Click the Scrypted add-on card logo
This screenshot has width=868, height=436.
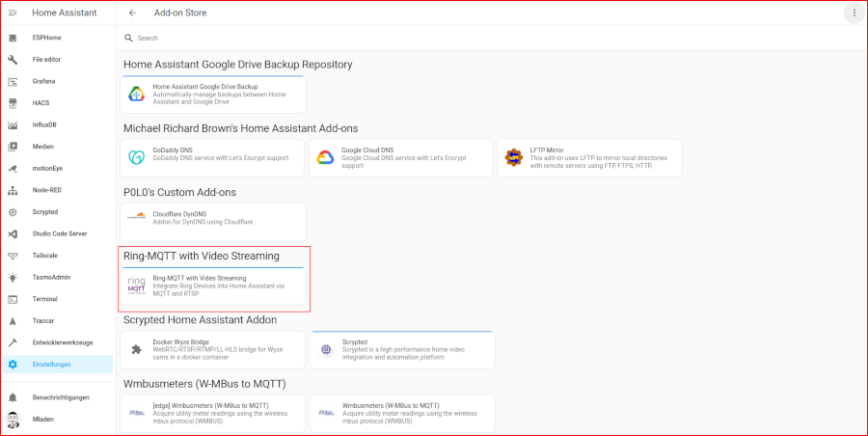tap(326, 349)
